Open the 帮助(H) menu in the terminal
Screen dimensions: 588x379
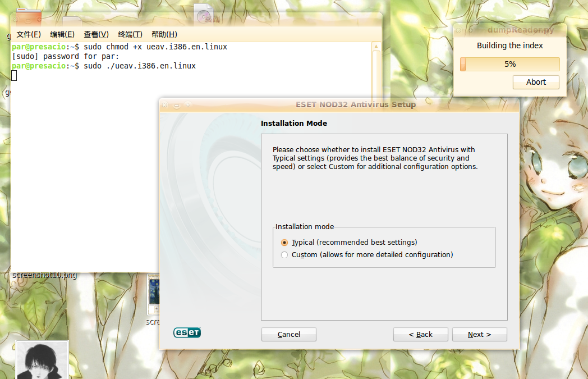click(x=164, y=34)
